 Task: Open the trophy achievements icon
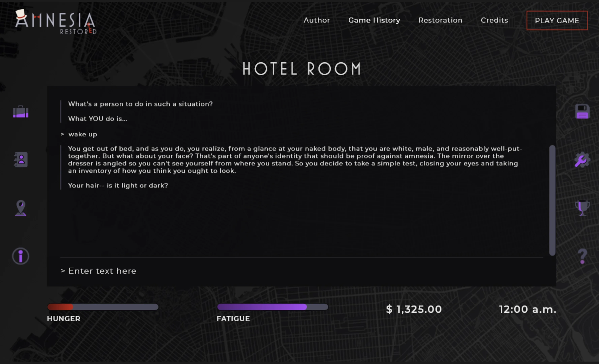coord(582,208)
